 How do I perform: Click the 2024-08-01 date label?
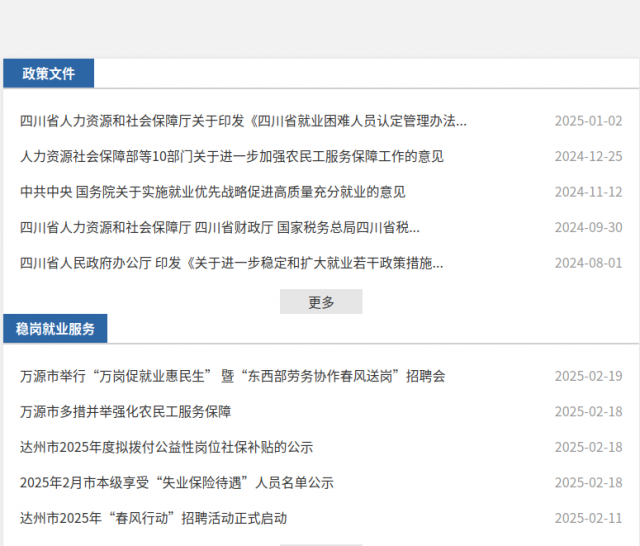(588, 263)
